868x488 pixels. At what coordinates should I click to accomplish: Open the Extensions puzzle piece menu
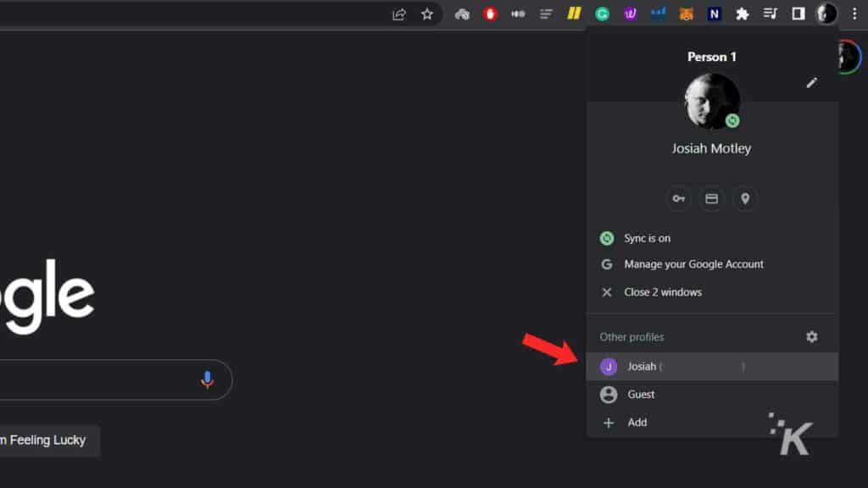(743, 14)
